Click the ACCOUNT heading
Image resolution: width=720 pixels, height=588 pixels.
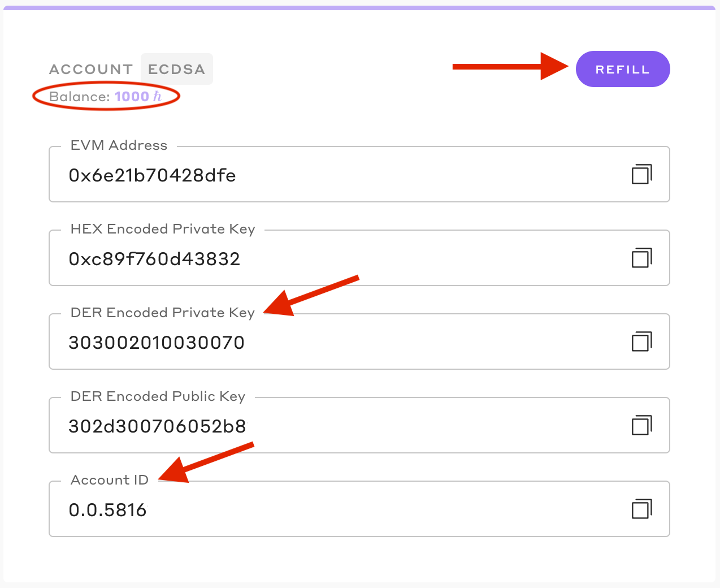pos(91,69)
